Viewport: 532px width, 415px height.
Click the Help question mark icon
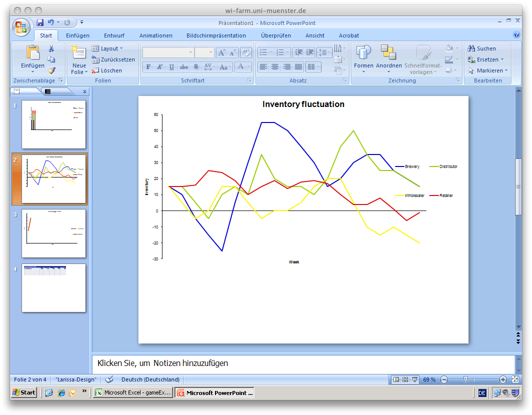516,34
